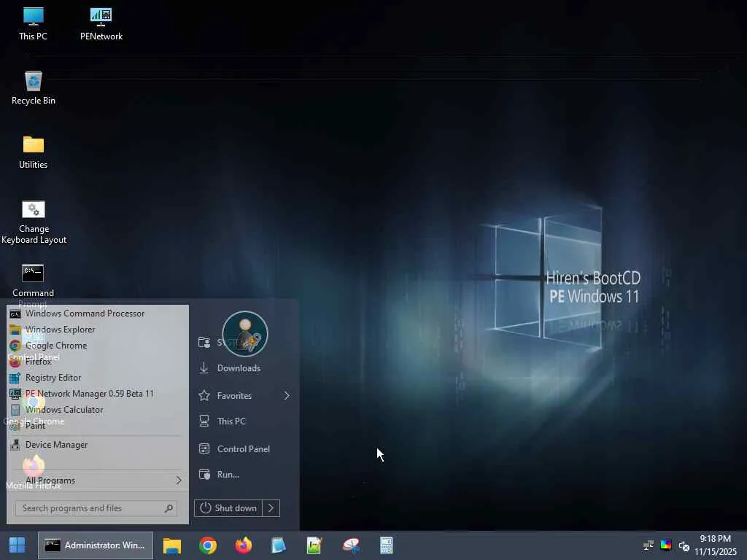Expand the Favorites submenu arrow
Screen dimensions: 747x560
287,396
